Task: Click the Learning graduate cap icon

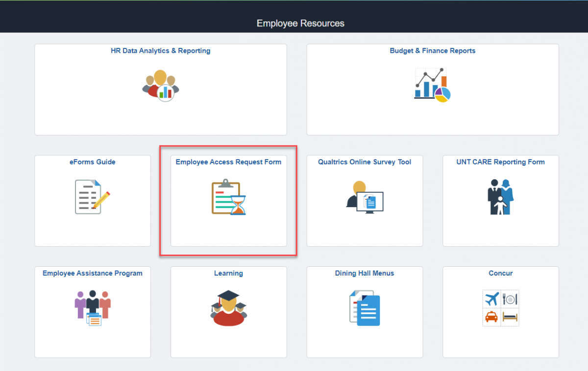Action: pyautogui.click(x=229, y=308)
